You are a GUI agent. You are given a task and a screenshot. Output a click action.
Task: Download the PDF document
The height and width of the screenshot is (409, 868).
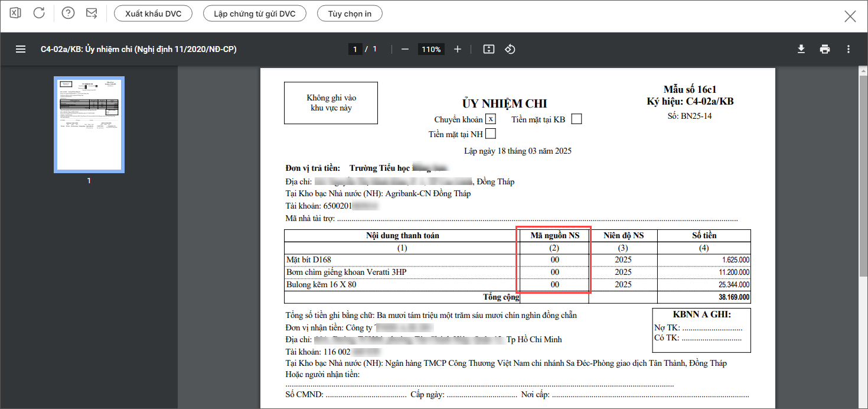[x=801, y=49]
